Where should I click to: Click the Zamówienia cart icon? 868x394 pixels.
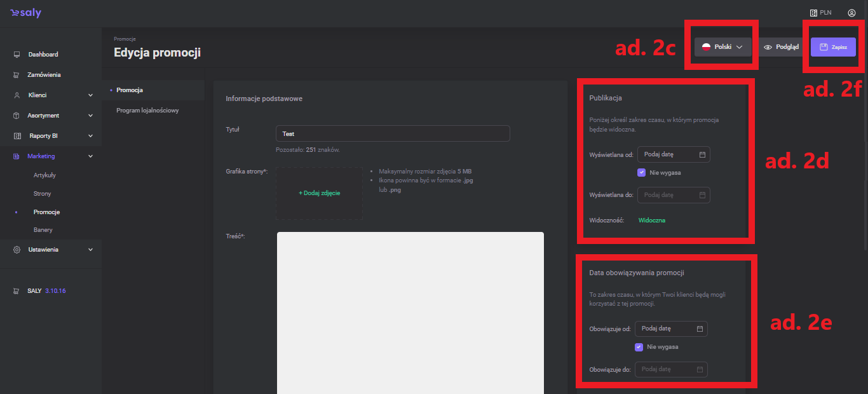17,75
